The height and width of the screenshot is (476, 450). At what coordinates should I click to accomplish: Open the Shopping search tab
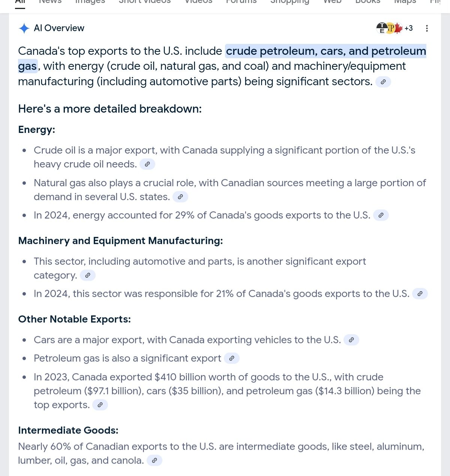pos(289,2)
